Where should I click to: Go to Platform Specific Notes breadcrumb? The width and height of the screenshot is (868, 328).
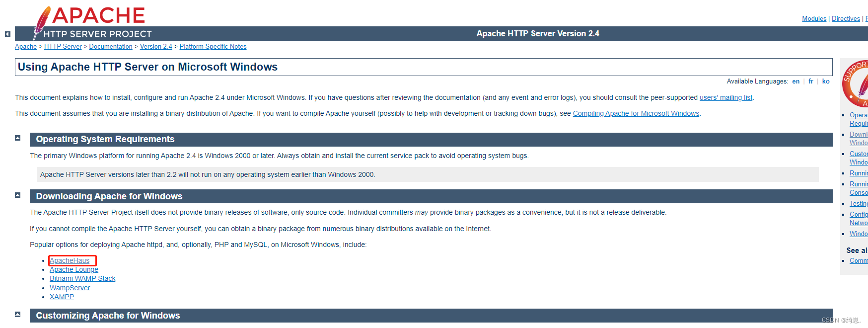[x=213, y=46]
